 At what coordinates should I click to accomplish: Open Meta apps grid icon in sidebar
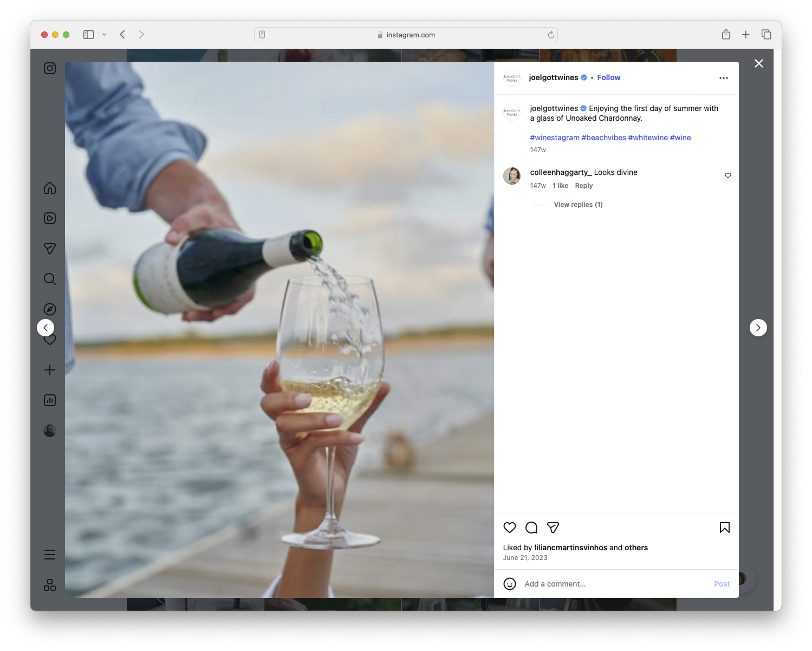(50, 585)
